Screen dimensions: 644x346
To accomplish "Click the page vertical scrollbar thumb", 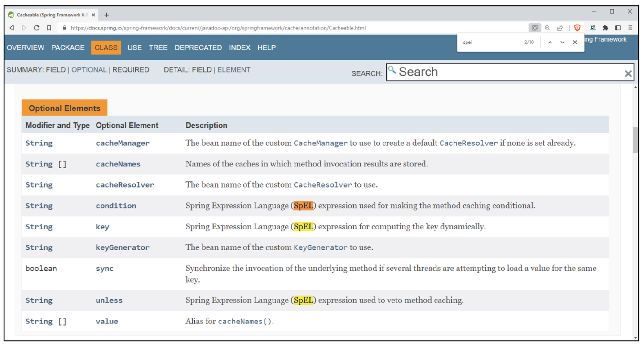I will tap(635, 140).
